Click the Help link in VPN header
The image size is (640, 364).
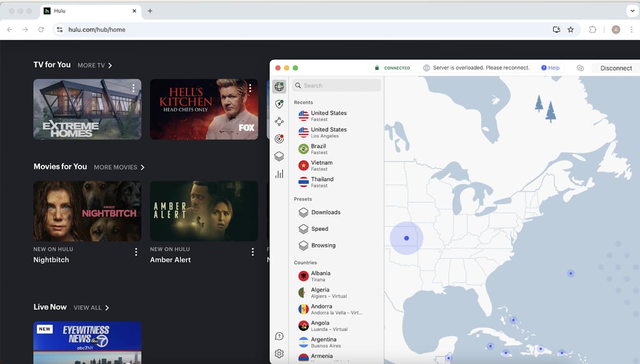550,67
